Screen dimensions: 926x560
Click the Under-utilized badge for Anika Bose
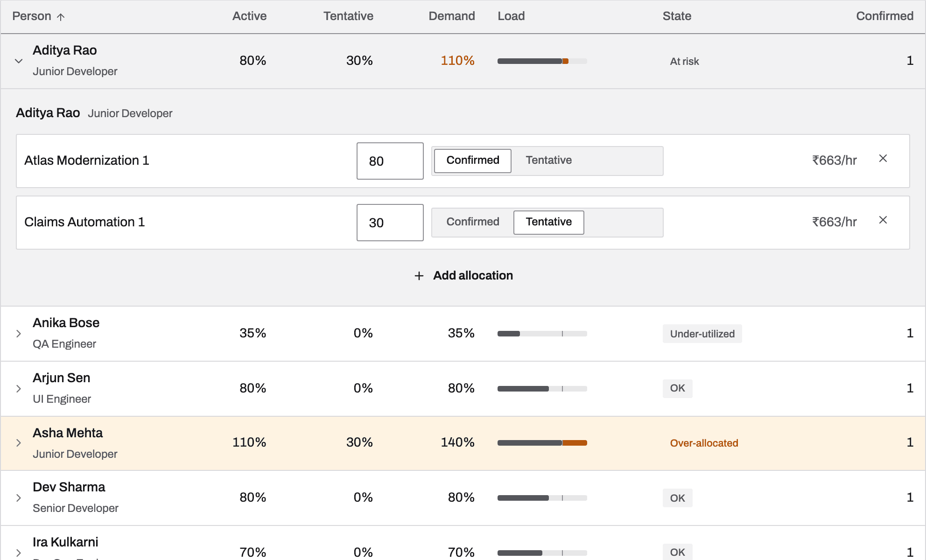coord(702,334)
